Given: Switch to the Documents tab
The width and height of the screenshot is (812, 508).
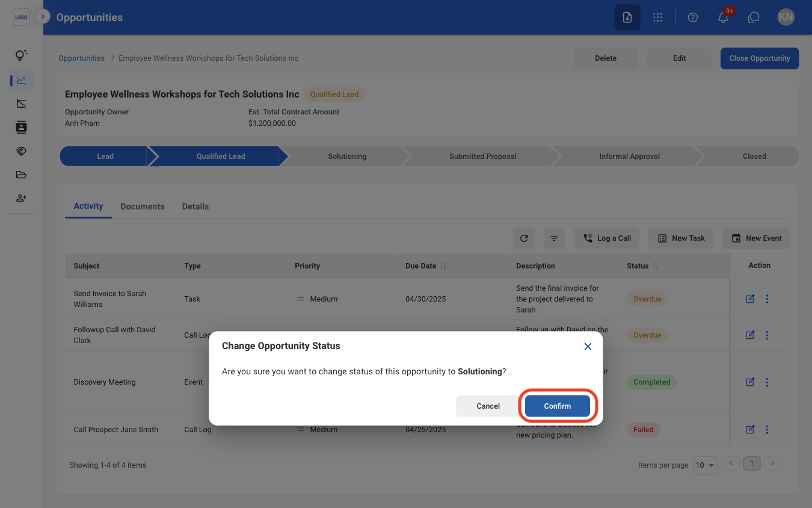Looking at the screenshot, I should coord(143,206).
